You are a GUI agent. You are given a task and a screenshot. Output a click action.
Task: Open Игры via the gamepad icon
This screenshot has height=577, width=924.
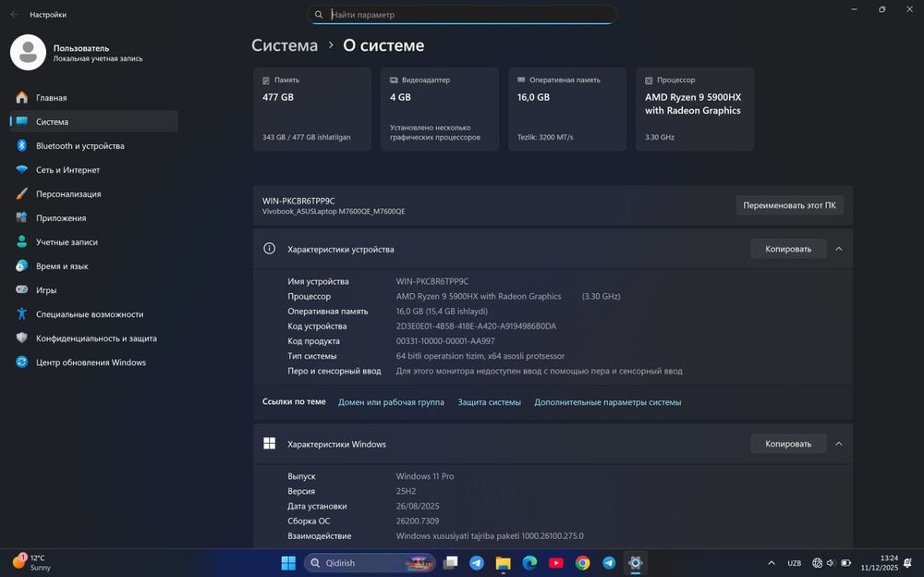(22, 289)
